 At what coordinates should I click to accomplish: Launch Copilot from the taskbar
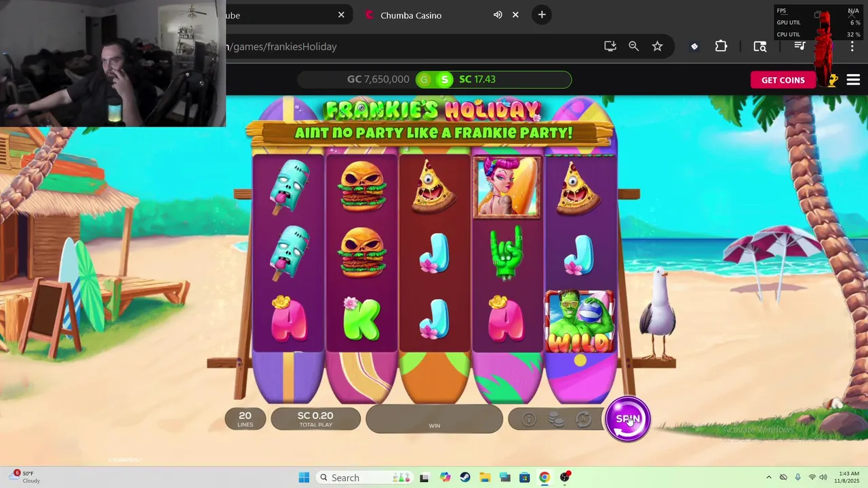[445, 477]
